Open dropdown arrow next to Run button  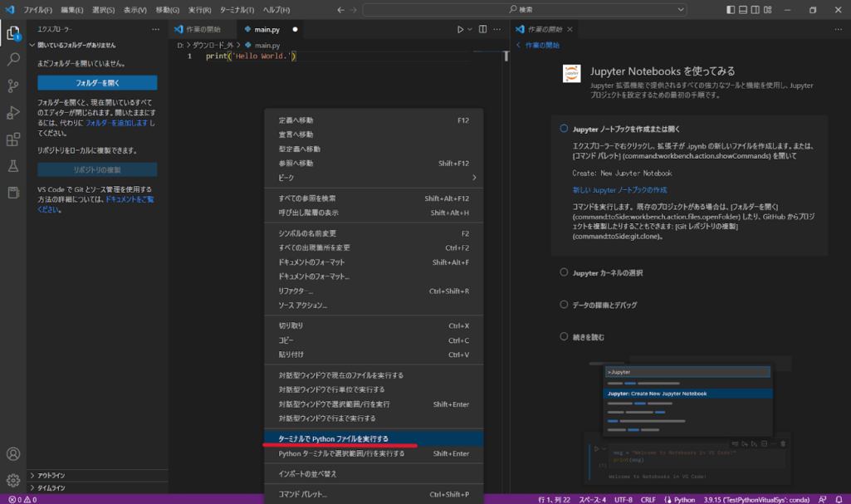470,29
